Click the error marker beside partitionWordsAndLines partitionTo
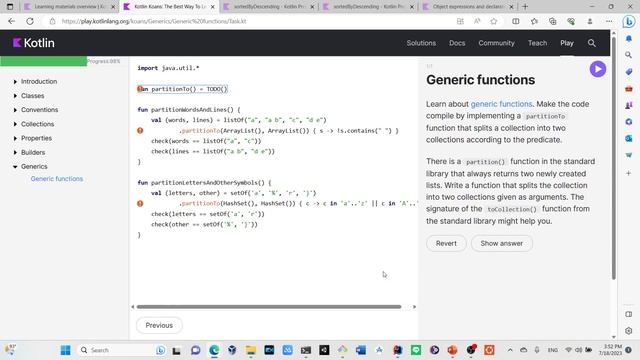The image size is (640, 360). pos(140,131)
